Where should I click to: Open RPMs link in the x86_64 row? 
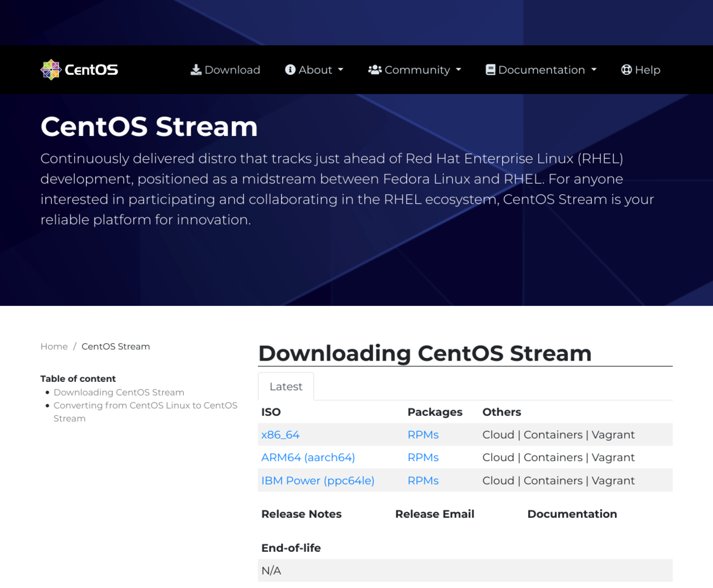point(423,435)
